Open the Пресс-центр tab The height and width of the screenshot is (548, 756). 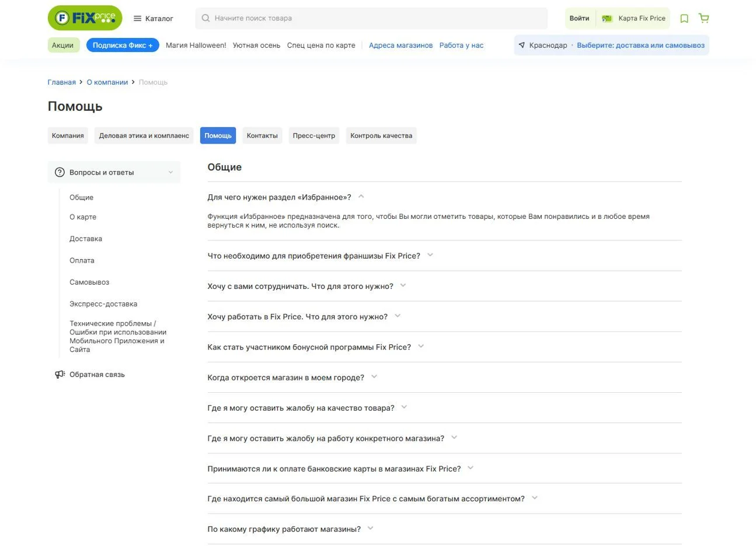314,135
